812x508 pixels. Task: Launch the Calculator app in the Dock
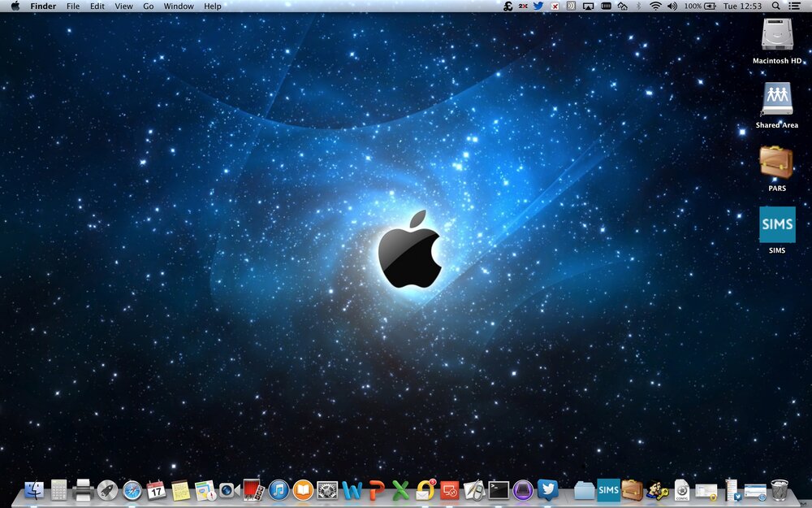click(58, 490)
